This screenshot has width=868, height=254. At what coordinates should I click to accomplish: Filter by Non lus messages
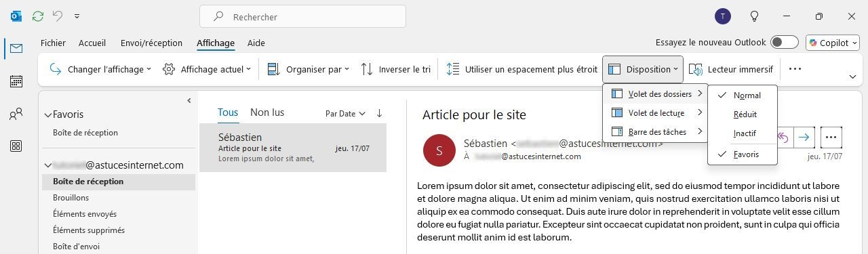point(267,112)
